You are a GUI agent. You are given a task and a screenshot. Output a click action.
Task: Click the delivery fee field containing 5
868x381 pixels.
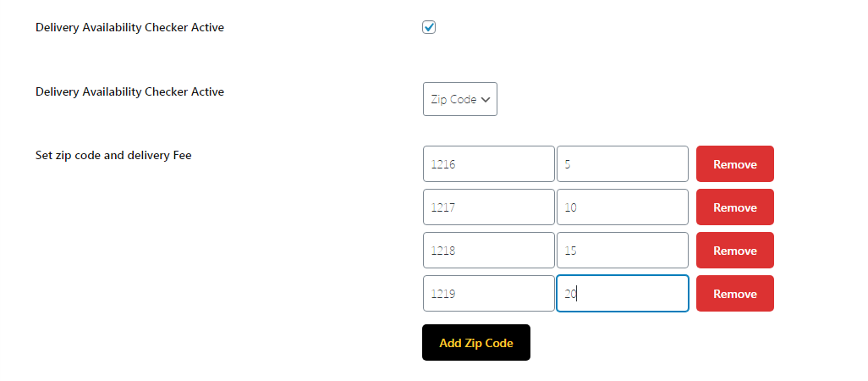click(x=622, y=164)
